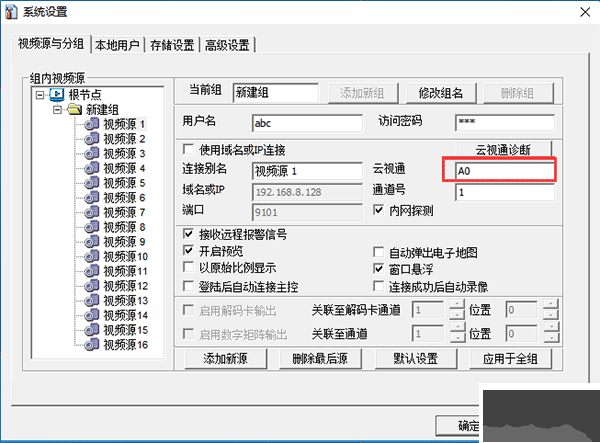
Task: Click the camera icon of 视频源 4
Action: tap(92, 168)
